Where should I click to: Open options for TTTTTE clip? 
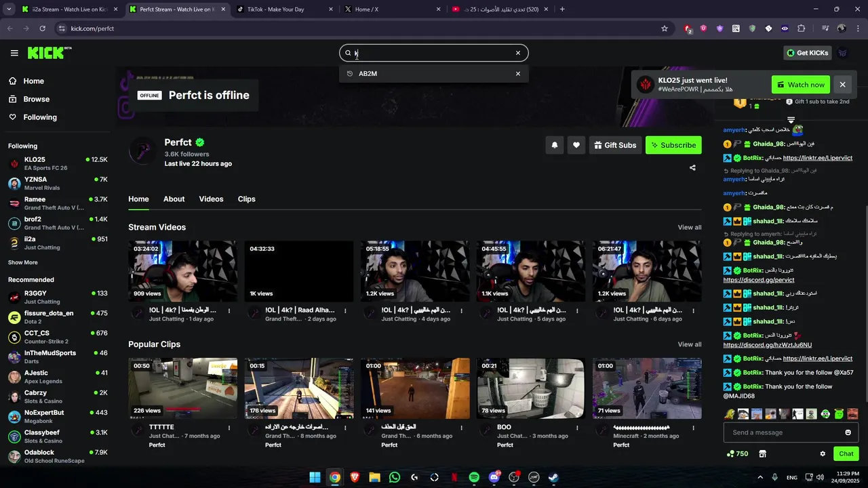click(229, 428)
